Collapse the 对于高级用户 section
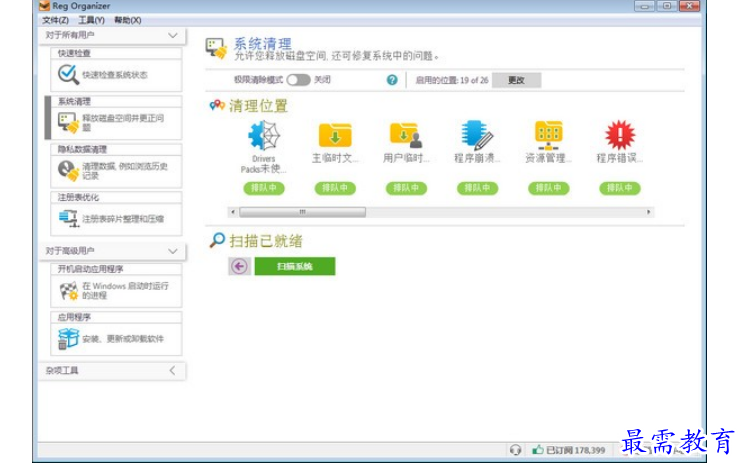This screenshot has width=743, height=473. (x=173, y=251)
